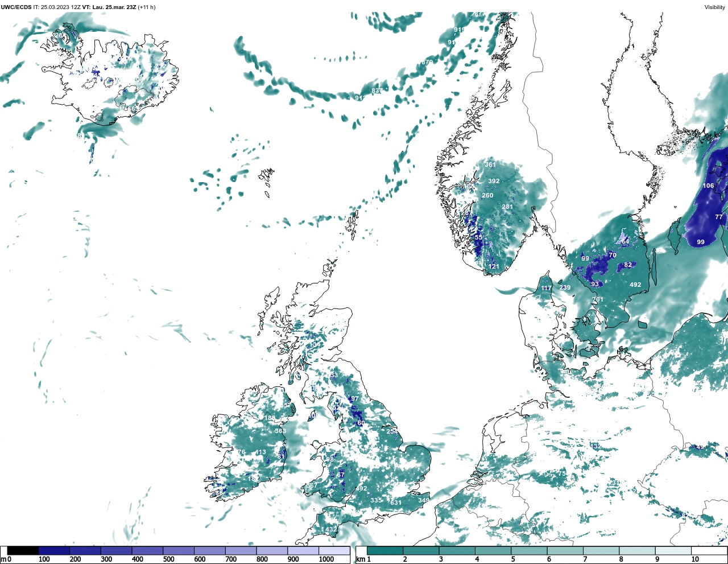
Task: Click the 6–7 km legend swatch
Action: pos(565,551)
